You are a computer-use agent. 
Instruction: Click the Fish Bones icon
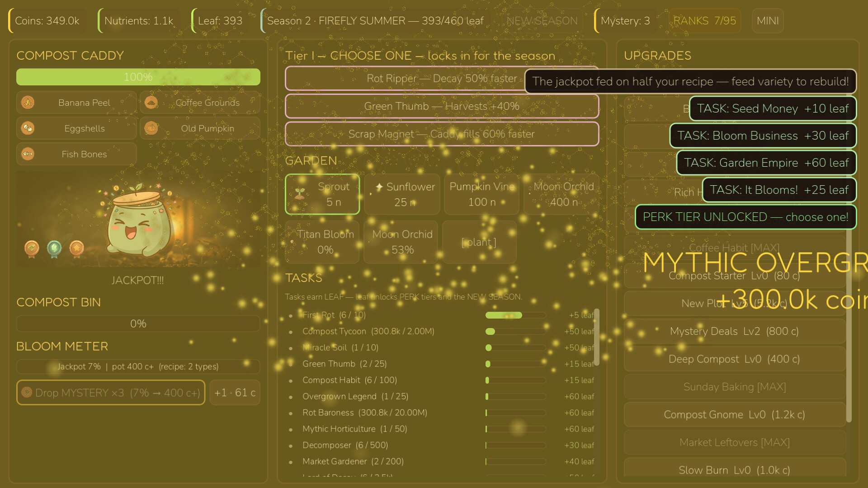28,154
